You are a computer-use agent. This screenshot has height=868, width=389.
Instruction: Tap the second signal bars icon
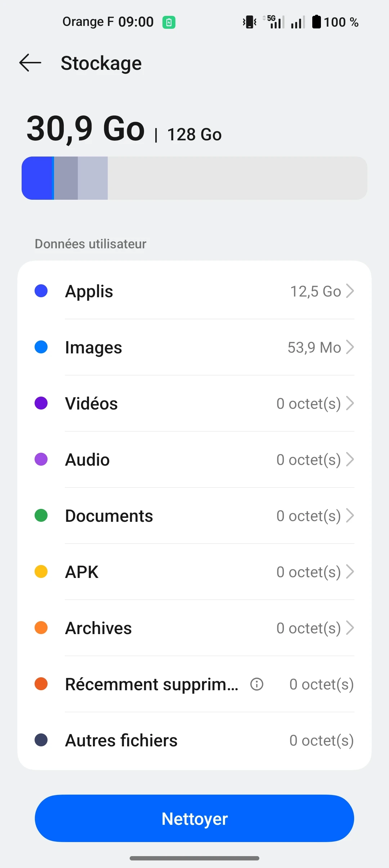tap(298, 22)
